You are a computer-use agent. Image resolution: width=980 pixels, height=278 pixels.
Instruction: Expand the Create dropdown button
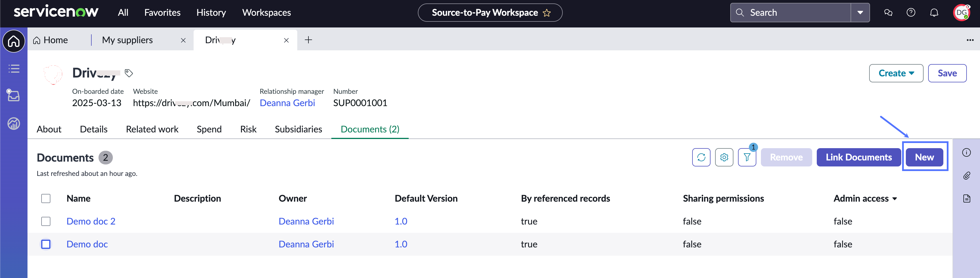pyautogui.click(x=896, y=73)
